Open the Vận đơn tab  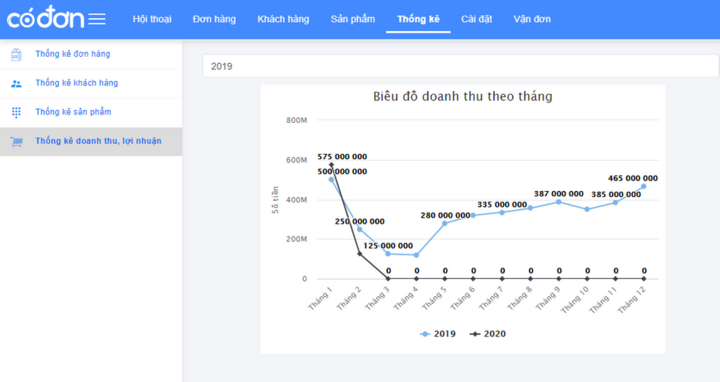(x=532, y=19)
